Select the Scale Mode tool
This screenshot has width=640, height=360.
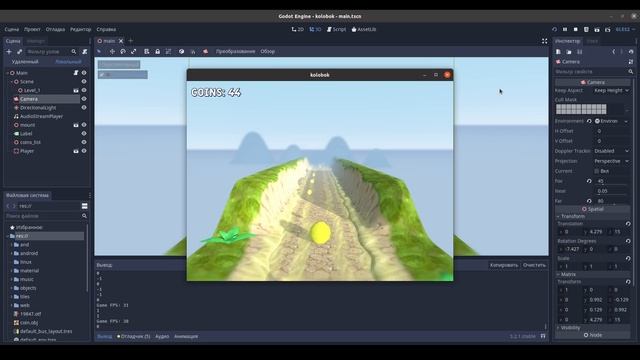[x=134, y=51]
